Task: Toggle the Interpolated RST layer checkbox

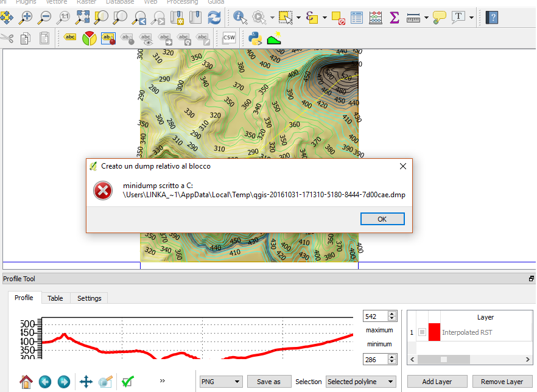Action: click(x=422, y=332)
